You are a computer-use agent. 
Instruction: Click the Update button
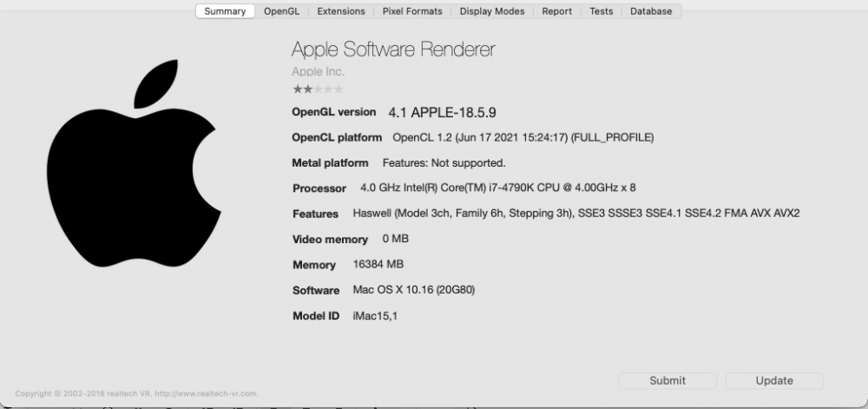tap(774, 380)
